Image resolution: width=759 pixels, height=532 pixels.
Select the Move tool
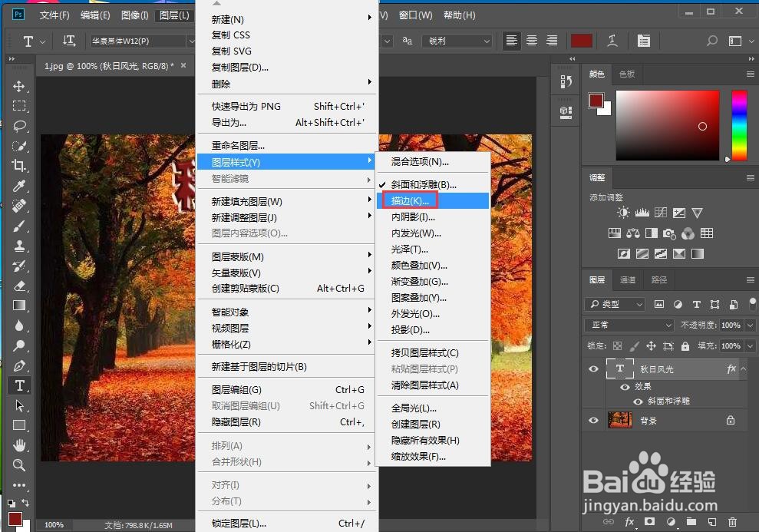(19, 87)
